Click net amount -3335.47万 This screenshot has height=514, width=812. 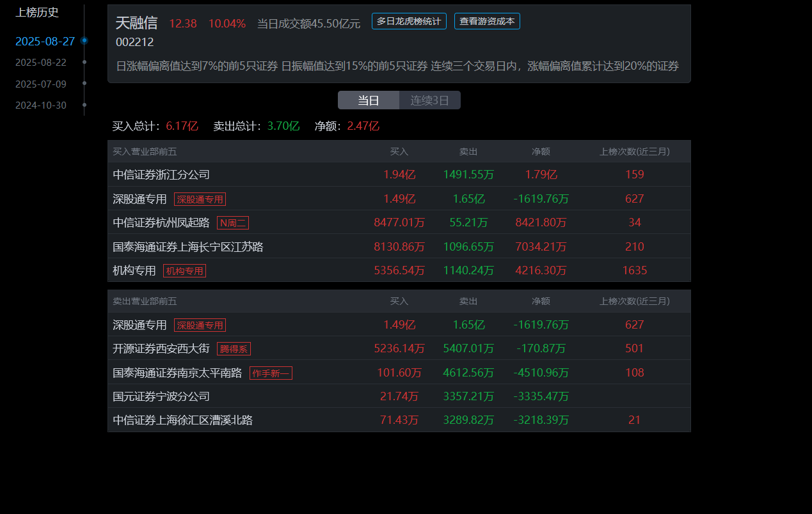[541, 396]
